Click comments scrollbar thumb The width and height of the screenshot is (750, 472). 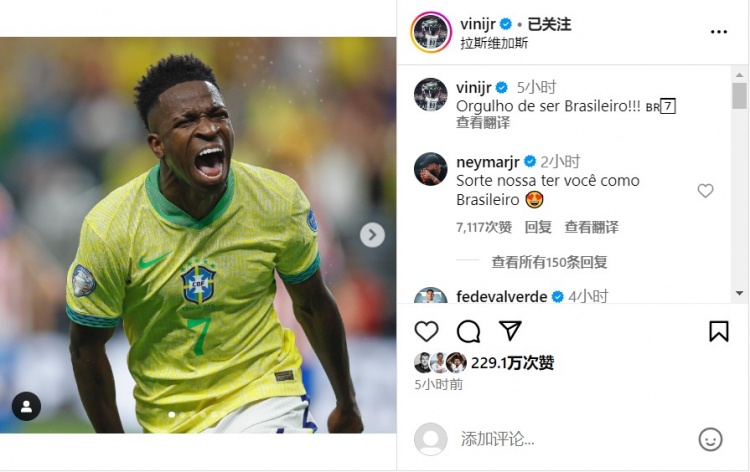click(739, 96)
